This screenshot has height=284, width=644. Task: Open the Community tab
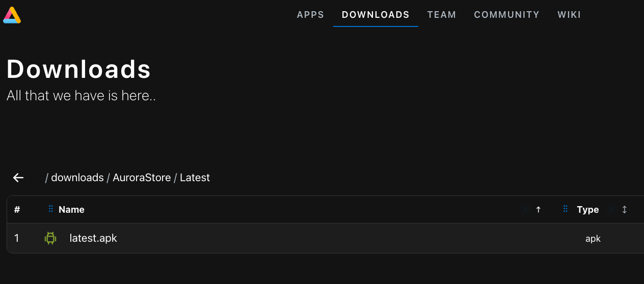[506, 15]
